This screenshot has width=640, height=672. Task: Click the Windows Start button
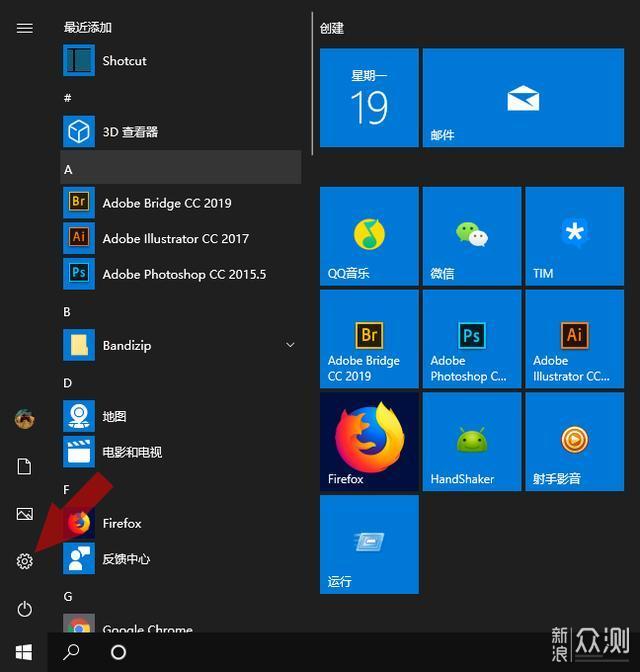click(x=24, y=652)
